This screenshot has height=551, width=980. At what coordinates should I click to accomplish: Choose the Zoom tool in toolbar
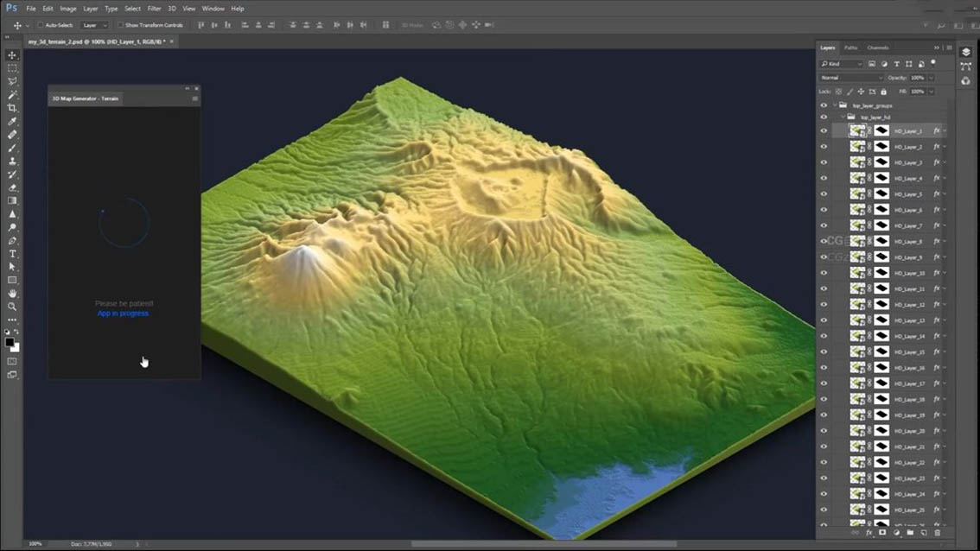(x=12, y=307)
